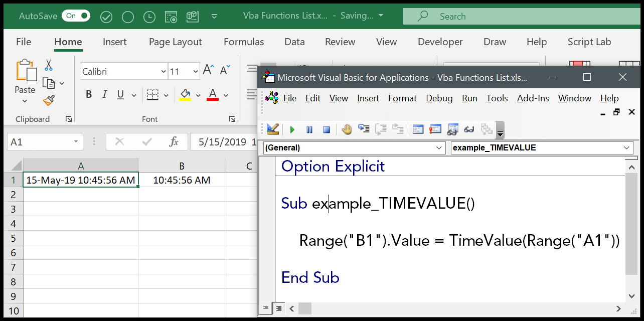Click the Break (pause) icon in VBA toolbar
This screenshot has width=644, height=321.
(309, 129)
